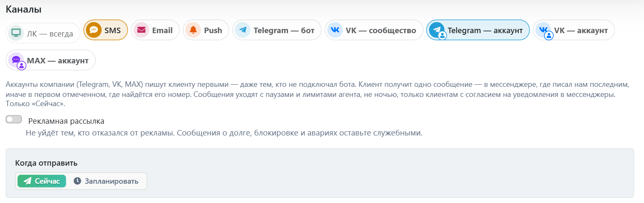
Task: Deselect the highlighted «Telegram — аккаунт» chip
Action: pyautogui.click(x=478, y=30)
